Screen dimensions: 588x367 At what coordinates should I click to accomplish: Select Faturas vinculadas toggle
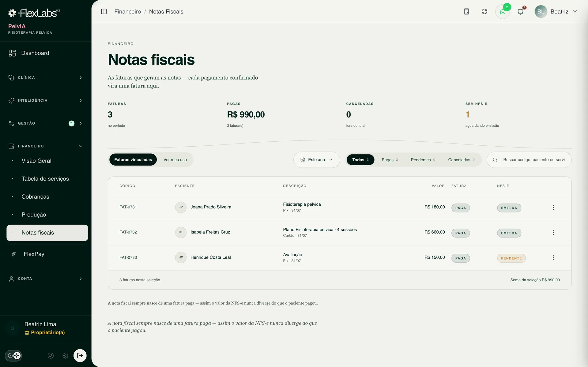133,160
